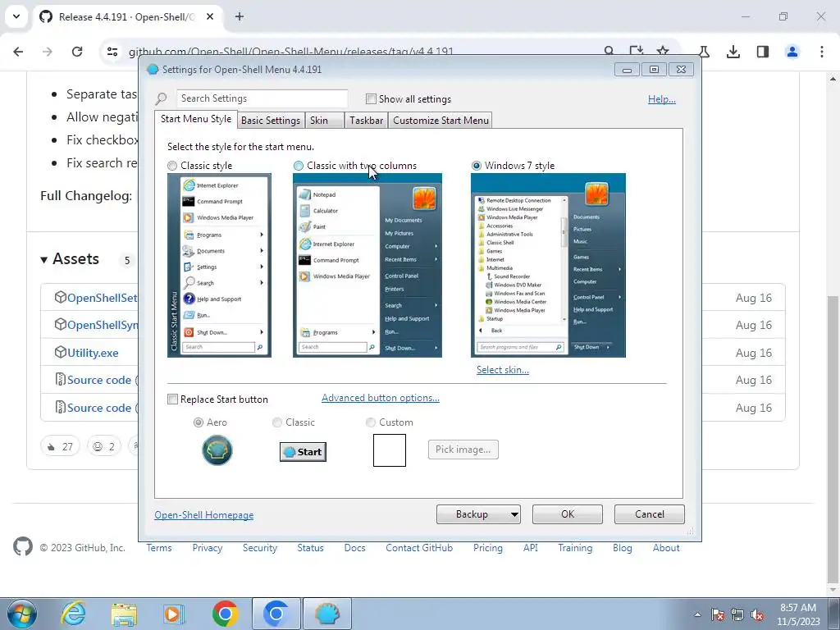The height and width of the screenshot is (630, 840).
Task: Click the Classic Start button sample image
Action: pos(304,452)
